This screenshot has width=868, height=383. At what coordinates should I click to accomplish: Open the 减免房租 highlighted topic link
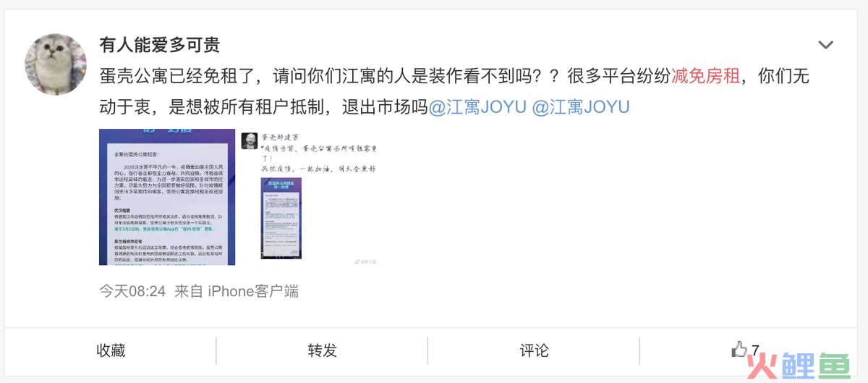[x=706, y=76]
